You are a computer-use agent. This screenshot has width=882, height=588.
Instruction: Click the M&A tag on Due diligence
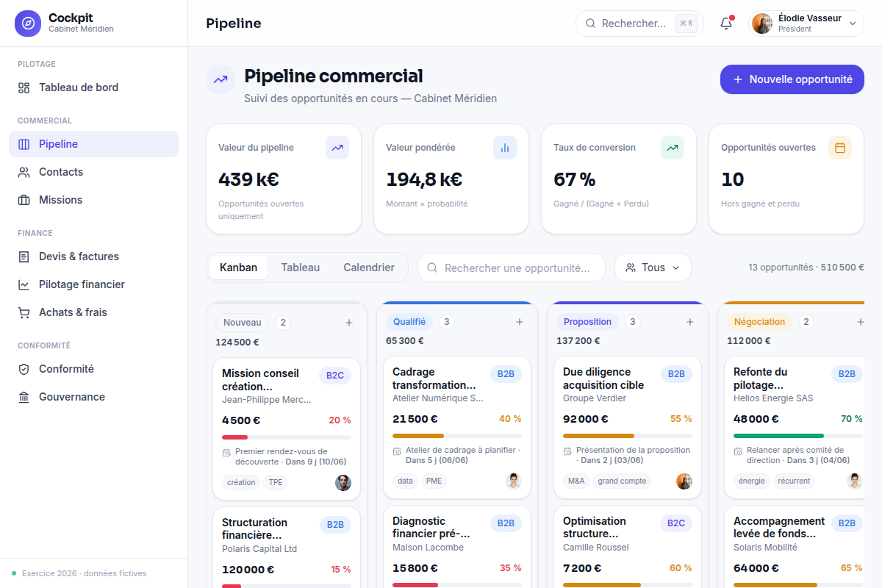[x=576, y=481]
